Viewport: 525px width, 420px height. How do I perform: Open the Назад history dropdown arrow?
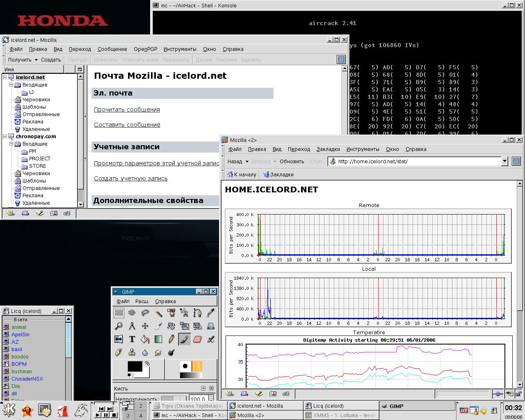click(247, 162)
